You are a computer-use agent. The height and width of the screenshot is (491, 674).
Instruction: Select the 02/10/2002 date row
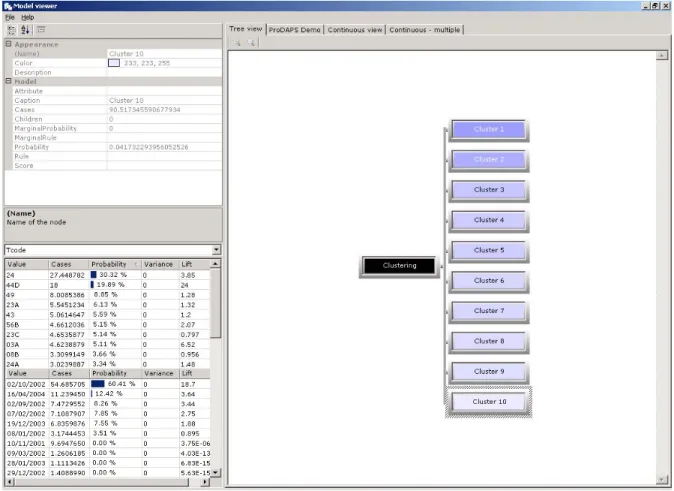click(107, 384)
